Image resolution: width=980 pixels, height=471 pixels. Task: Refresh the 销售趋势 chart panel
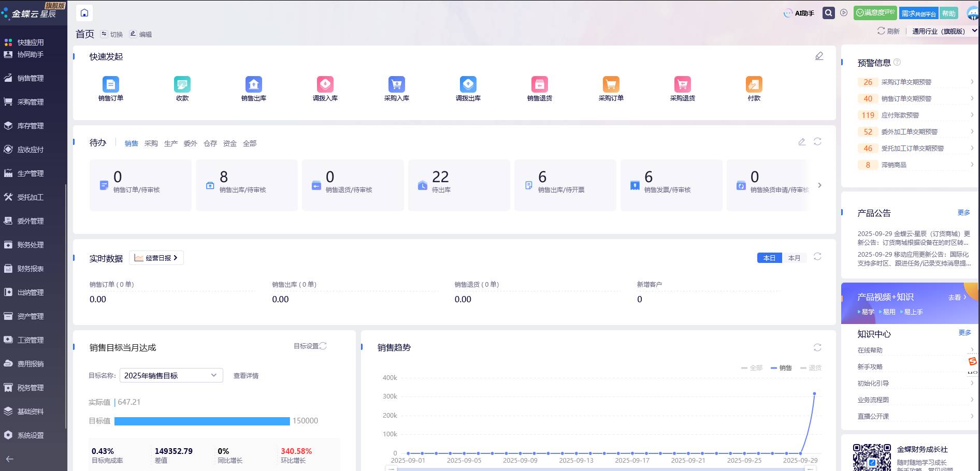[817, 347]
